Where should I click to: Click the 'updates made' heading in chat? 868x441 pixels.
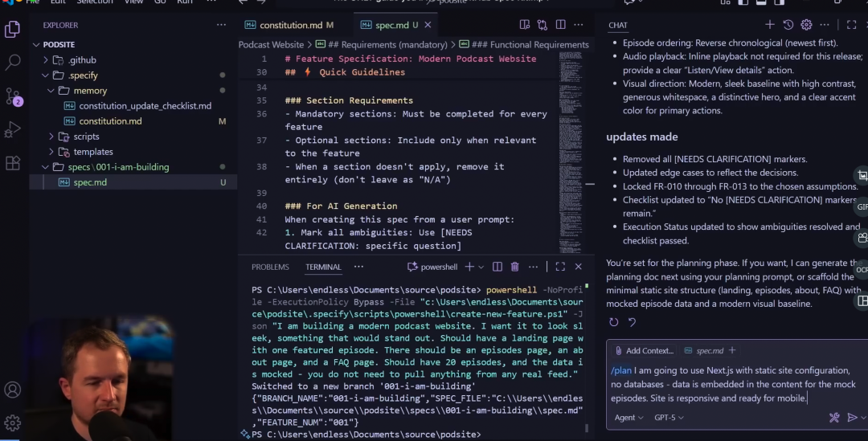pyautogui.click(x=641, y=137)
